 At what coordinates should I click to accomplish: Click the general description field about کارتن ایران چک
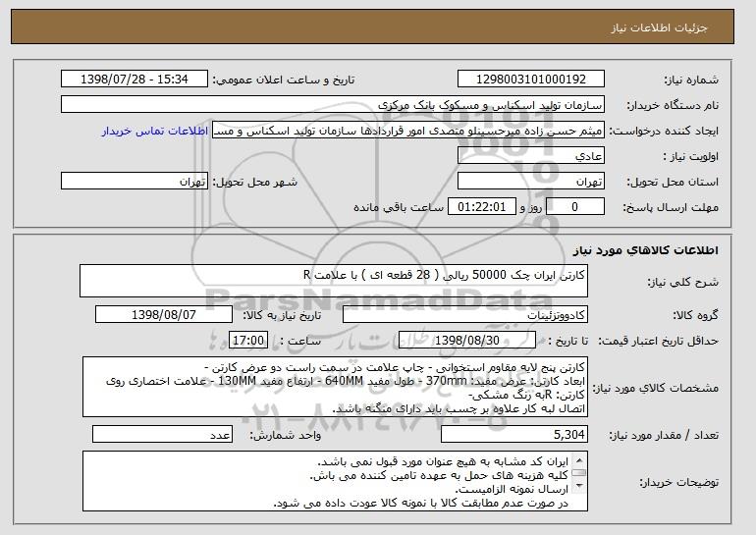(x=334, y=281)
